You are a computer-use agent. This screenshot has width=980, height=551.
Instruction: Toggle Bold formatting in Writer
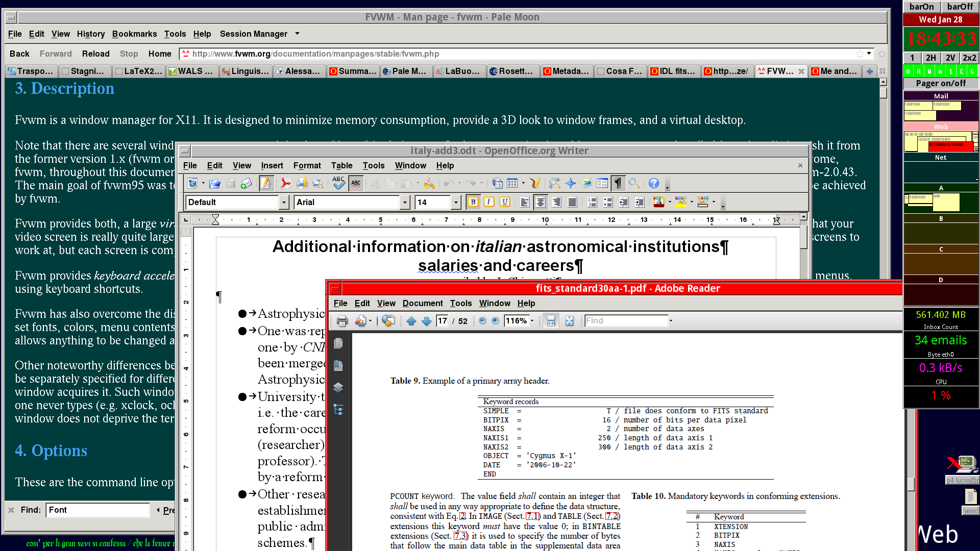click(x=473, y=203)
